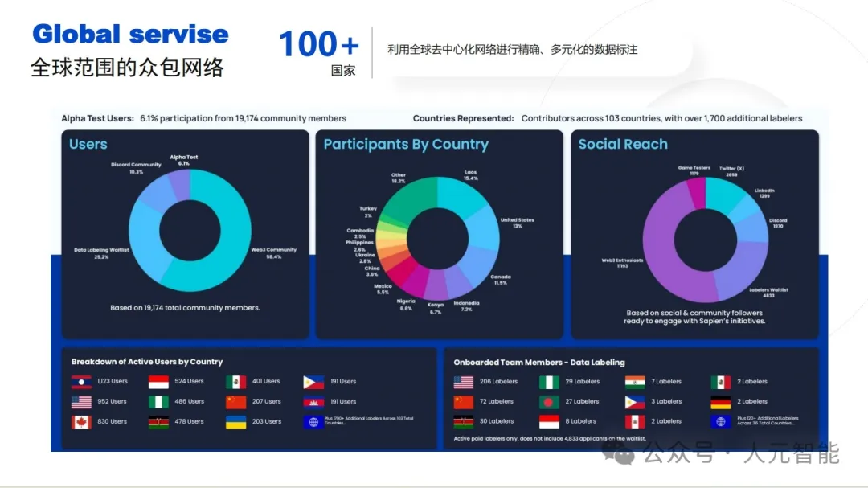Click the Philippines flag beside 191 Users
Viewport: 868px width, 488px height.
tap(313, 382)
